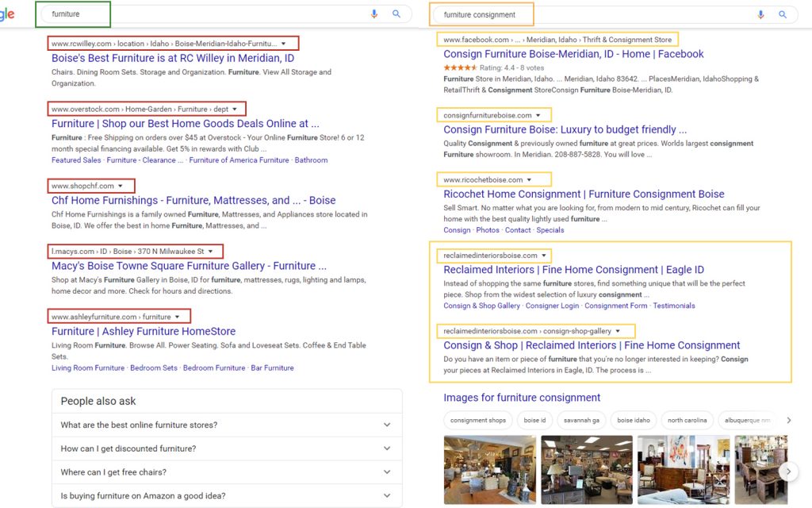Click the first furniture consignment store image thumbnail
This screenshot has width=812, height=508.
tap(490, 469)
